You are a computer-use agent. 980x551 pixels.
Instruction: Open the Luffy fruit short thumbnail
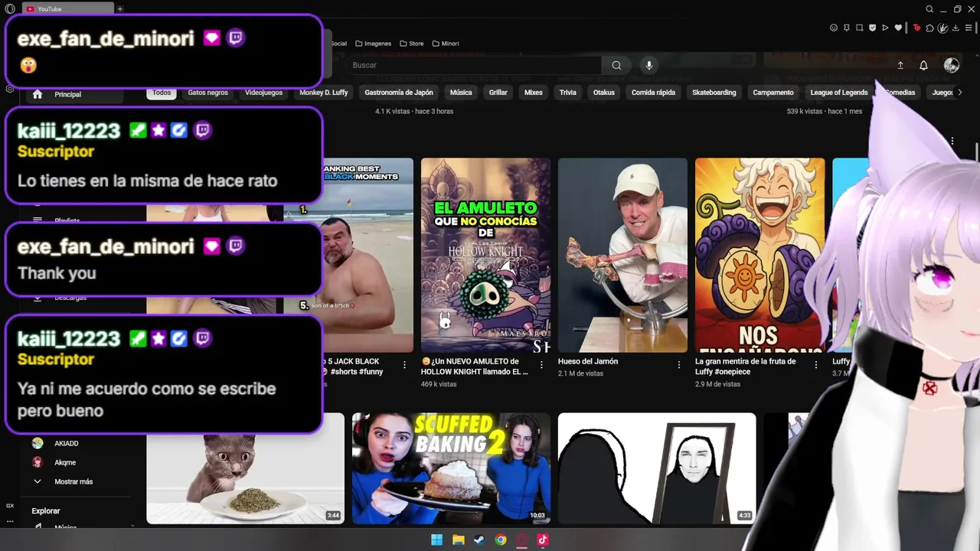click(x=759, y=255)
